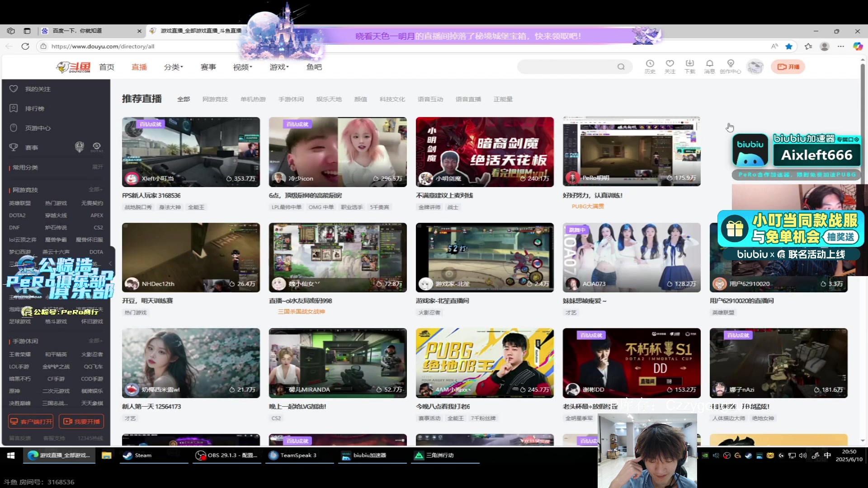868x488 pixels.
Task: Open the browser favorites list icon
Action: point(808,46)
